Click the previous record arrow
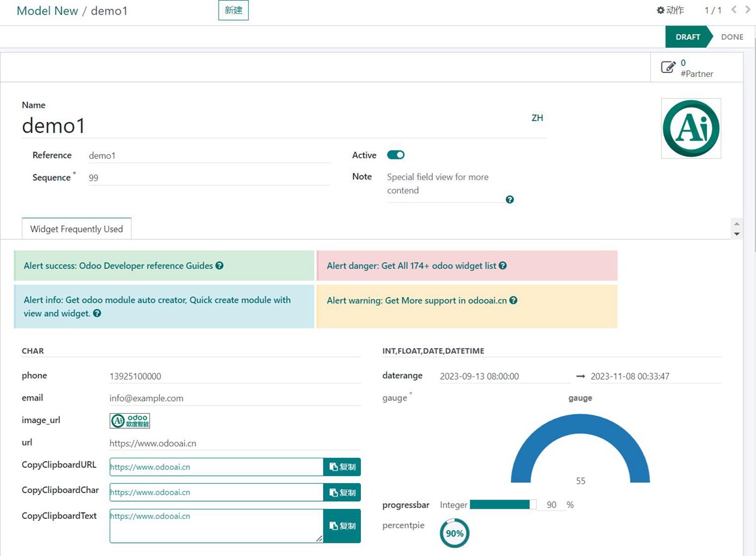 pyautogui.click(x=733, y=10)
